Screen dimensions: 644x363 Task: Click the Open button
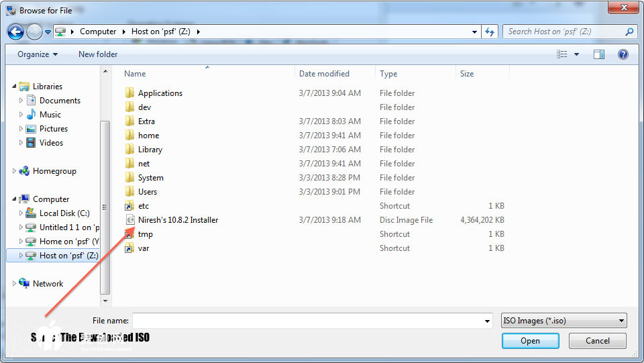[x=530, y=341]
